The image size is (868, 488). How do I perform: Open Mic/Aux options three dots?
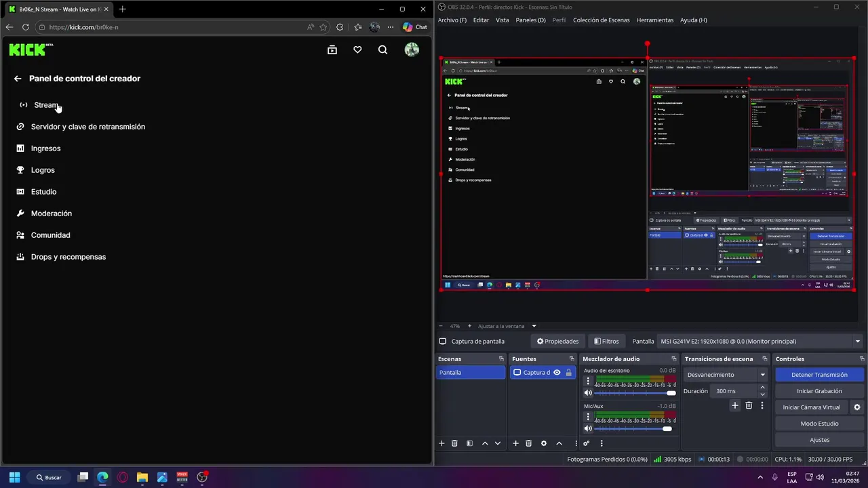(x=588, y=416)
